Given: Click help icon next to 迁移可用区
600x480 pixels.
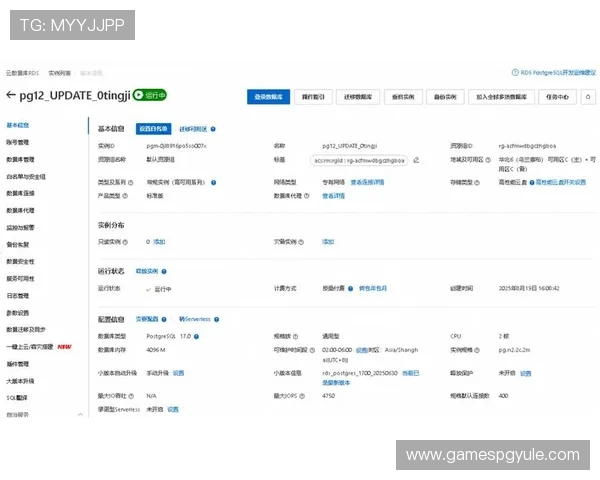Looking at the screenshot, I should 213,129.
